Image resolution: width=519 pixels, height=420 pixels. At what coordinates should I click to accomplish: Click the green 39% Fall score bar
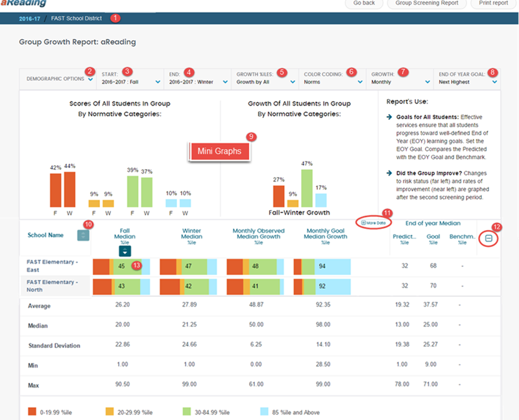coord(133,191)
